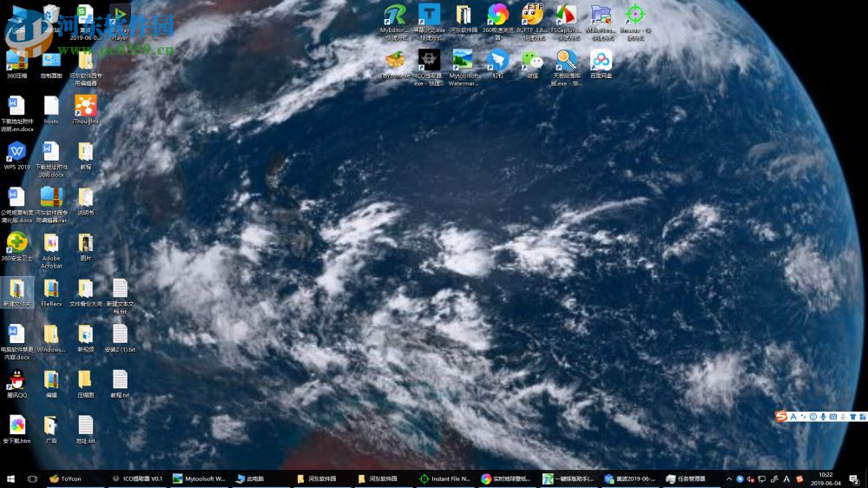Switch to Mytoolsoft W... taskbar item
Viewport: 868px width, 488px height.
click(x=199, y=479)
